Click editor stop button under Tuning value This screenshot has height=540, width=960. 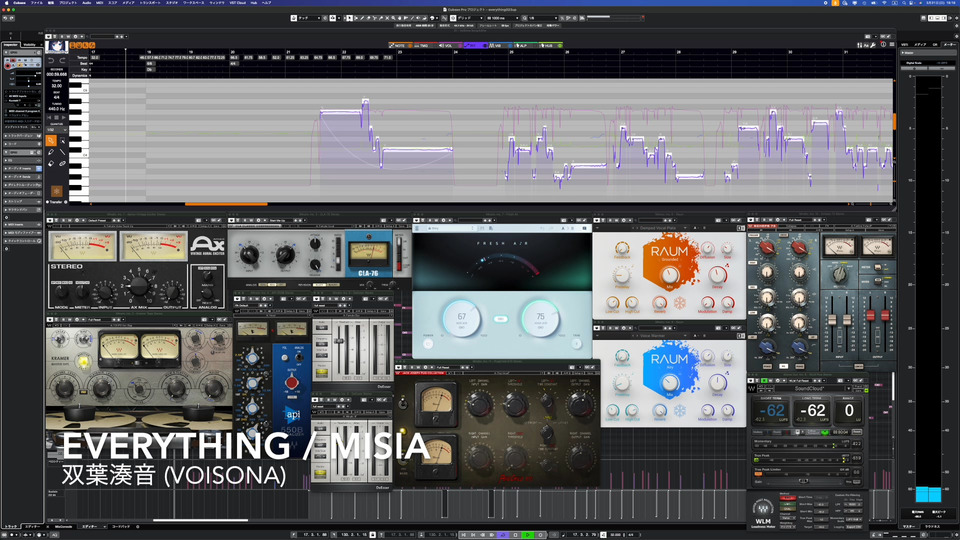click(x=57, y=118)
